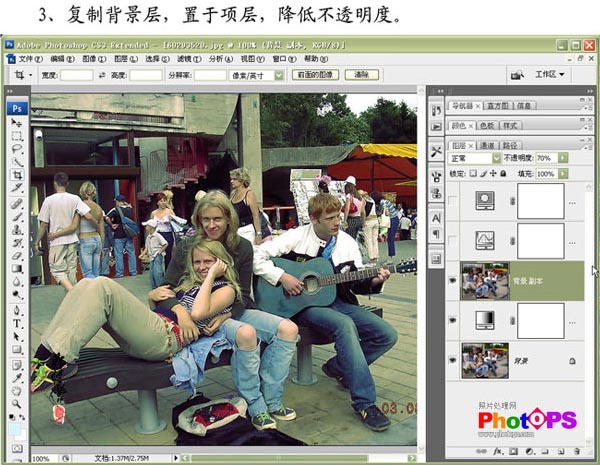
Task: Select the Lasso tool
Action: pos(16,149)
